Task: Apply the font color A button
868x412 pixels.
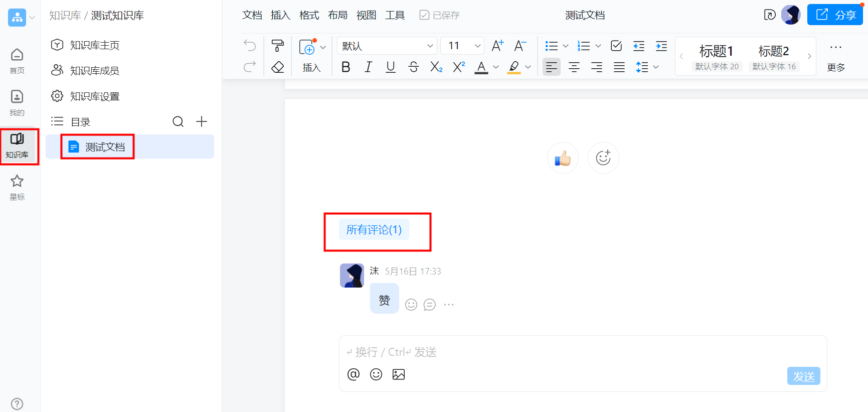Action: click(481, 67)
